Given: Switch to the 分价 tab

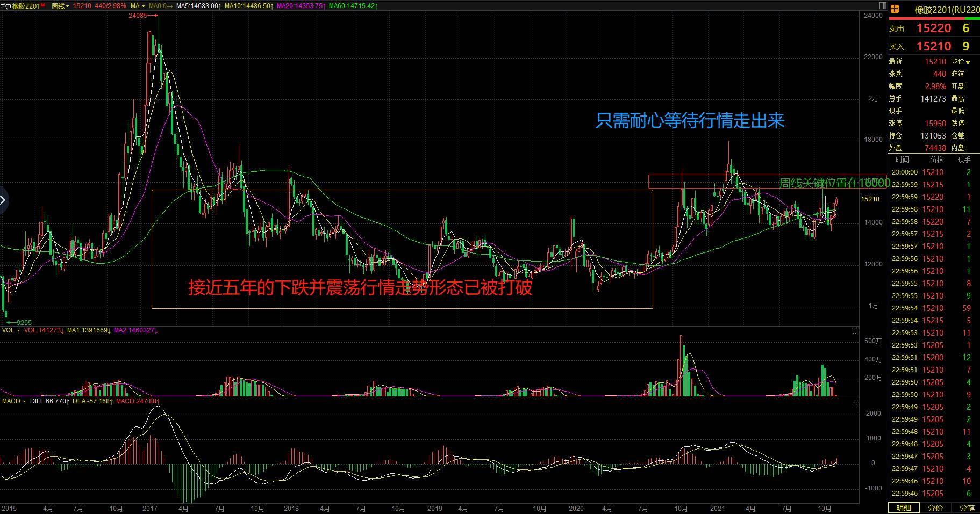Looking at the screenshot, I should 935,508.
